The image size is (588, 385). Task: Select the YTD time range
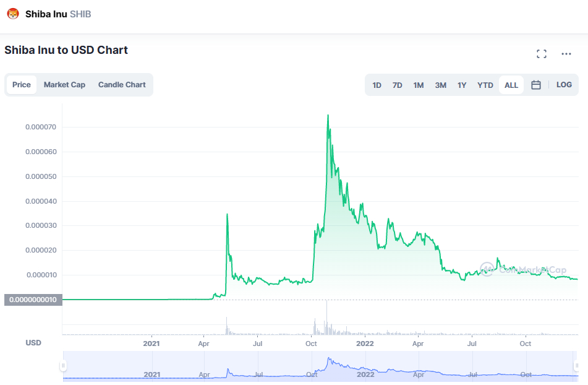click(485, 85)
